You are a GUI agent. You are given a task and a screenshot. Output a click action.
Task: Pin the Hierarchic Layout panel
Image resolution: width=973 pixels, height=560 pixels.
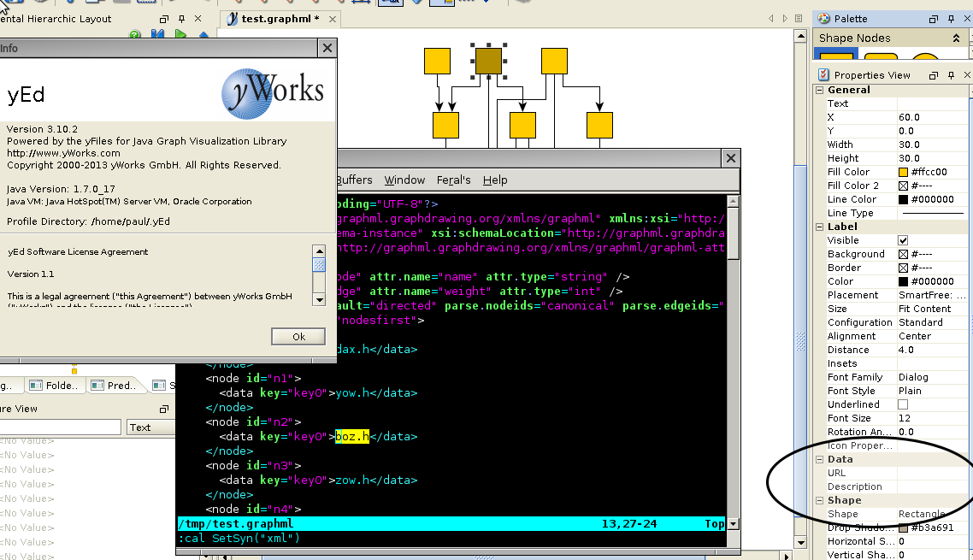coord(182,20)
